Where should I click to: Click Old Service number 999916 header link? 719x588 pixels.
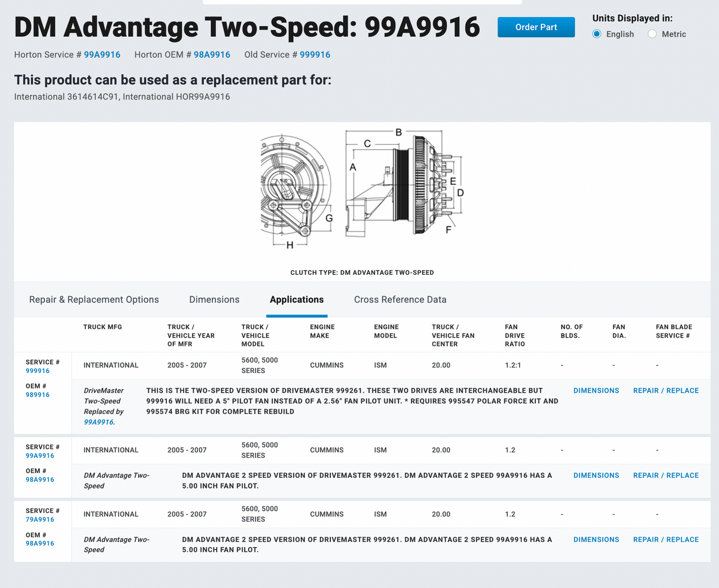tap(315, 54)
